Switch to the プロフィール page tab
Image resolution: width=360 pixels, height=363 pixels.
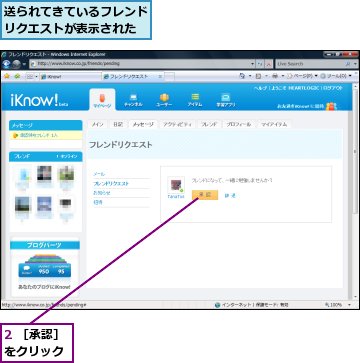click(239, 124)
